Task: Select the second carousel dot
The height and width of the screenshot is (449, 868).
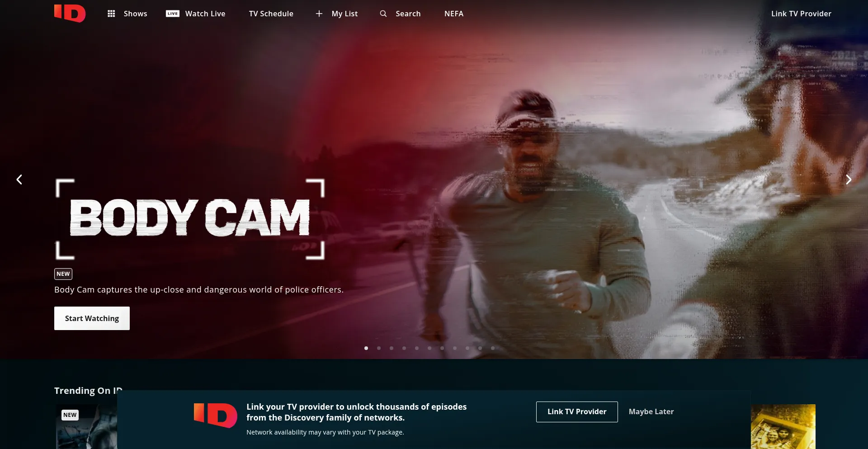Action: [x=379, y=348]
